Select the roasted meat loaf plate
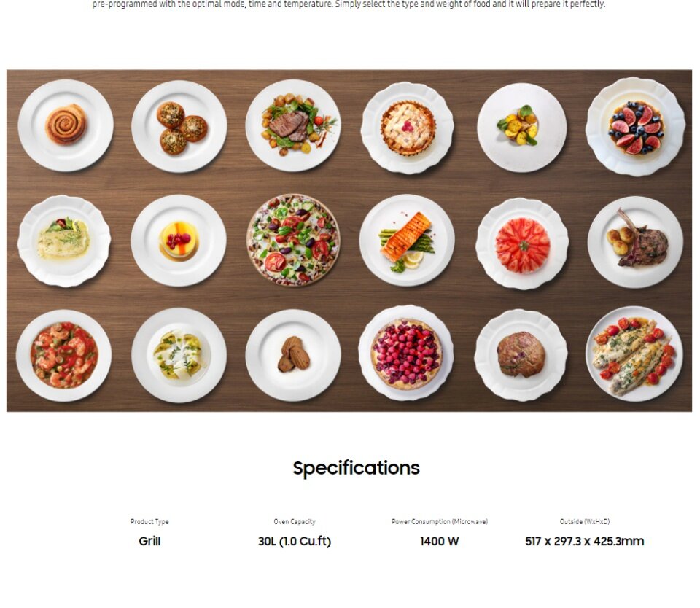Viewport: 700px width, 608px height. 521,355
